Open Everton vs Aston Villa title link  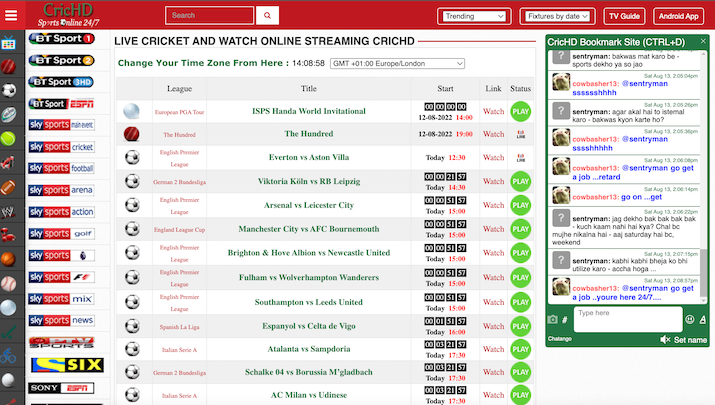tap(309, 157)
